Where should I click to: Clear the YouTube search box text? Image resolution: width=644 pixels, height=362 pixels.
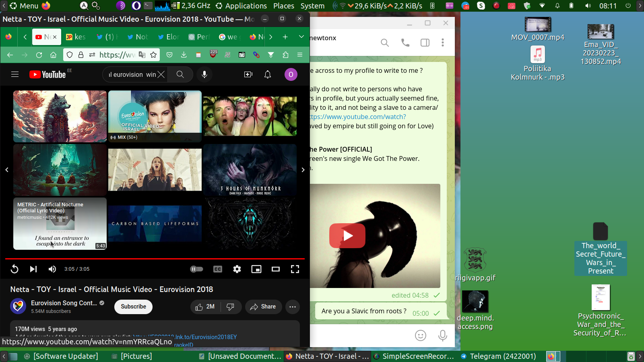tap(161, 74)
